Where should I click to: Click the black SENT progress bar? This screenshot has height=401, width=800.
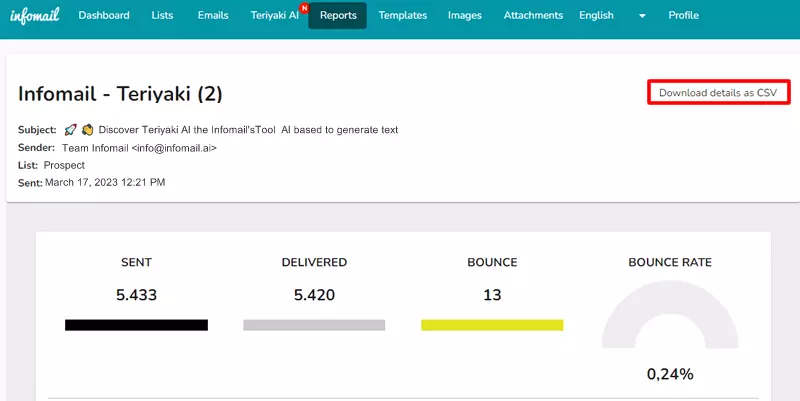point(136,325)
